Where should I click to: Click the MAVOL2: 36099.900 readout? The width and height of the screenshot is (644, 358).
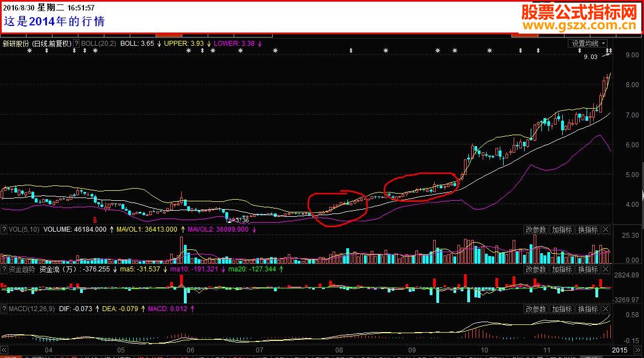point(218,229)
